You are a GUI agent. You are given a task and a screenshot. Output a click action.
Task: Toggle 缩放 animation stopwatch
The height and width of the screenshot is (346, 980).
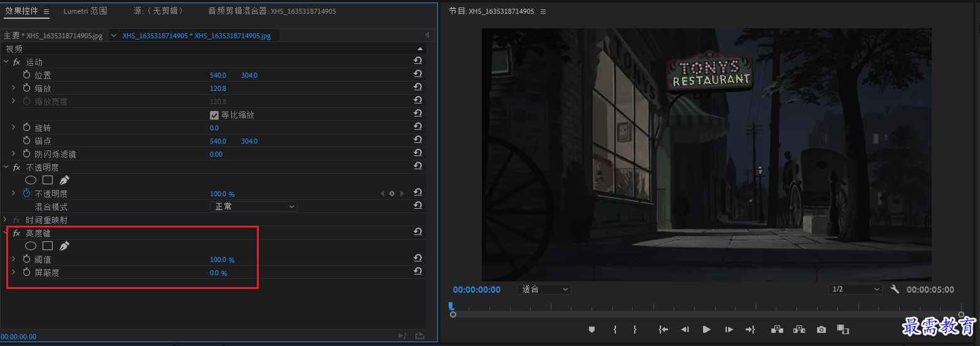pos(26,88)
